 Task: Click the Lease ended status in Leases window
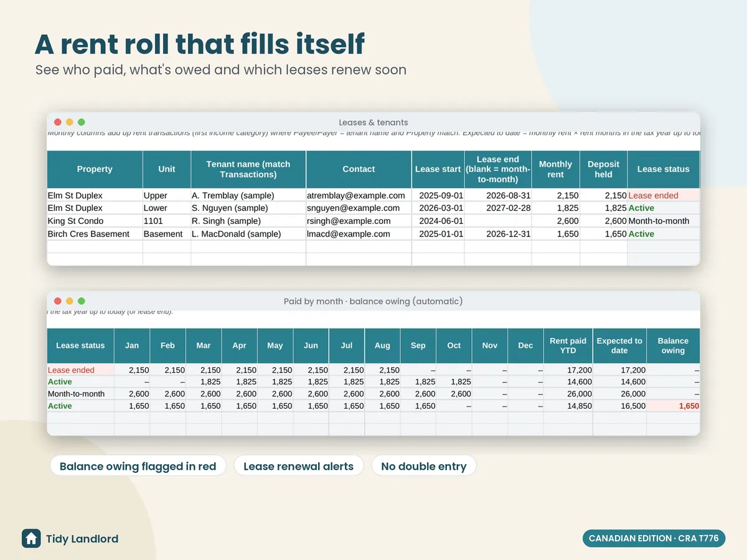[664, 195]
